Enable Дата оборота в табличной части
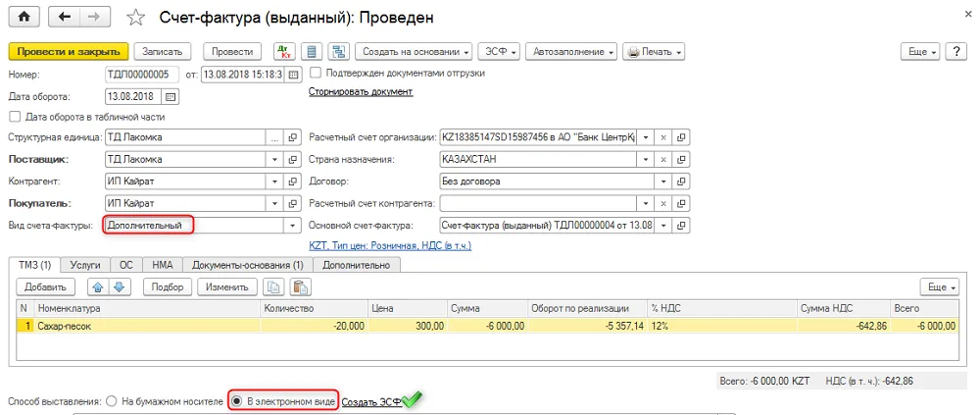980x415 pixels. coord(15,117)
